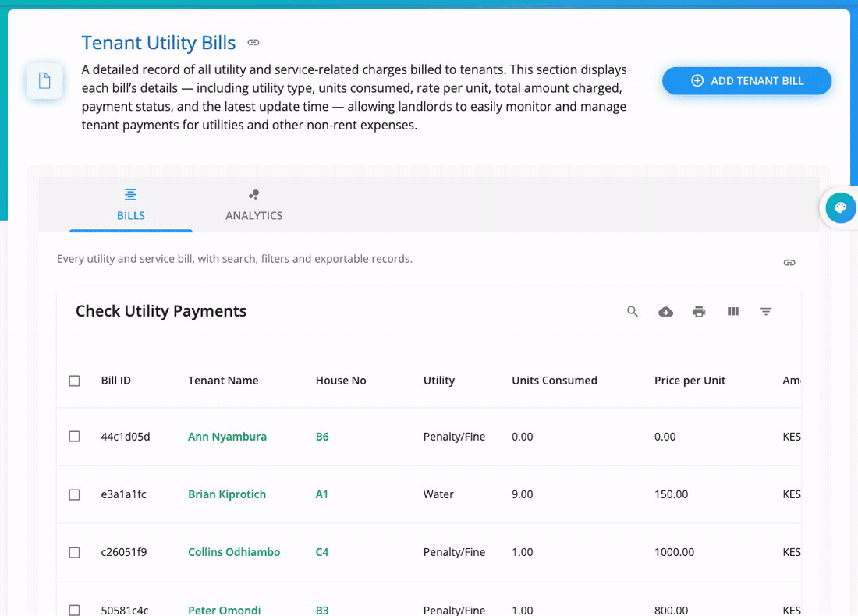The width and height of the screenshot is (858, 616).
Task: Open the theme palette floating button
Action: click(x=841, y=208)
